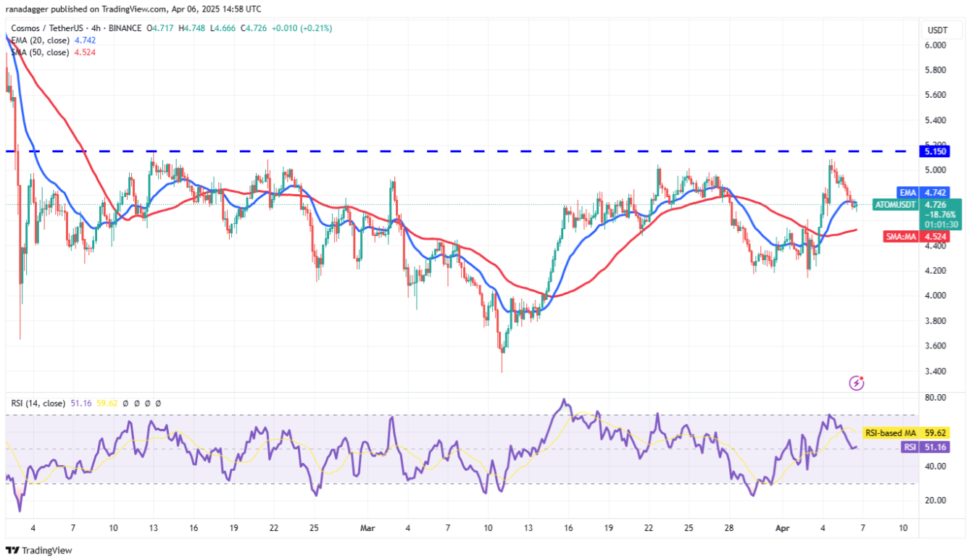Click the purple lightning bolt icon
The width and height of the screenshot is (969, 560).
pos(857,383)
